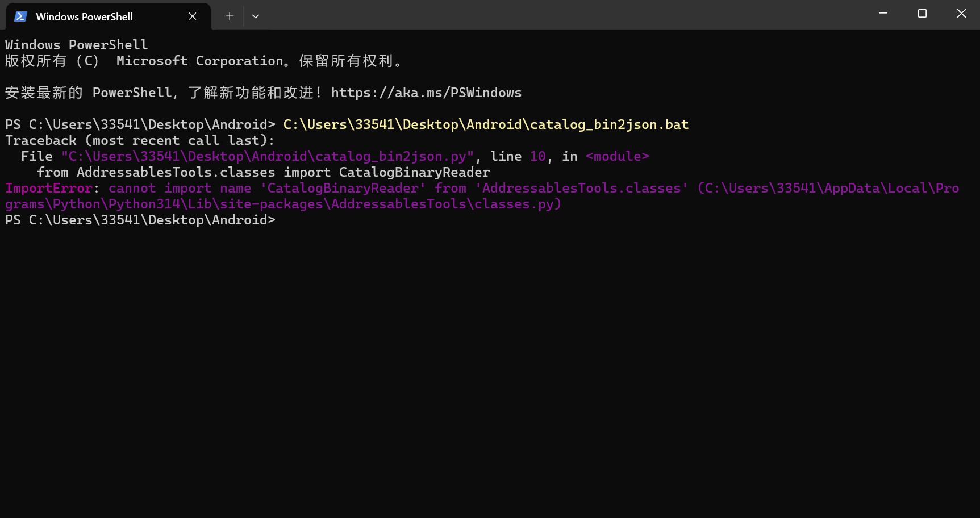The height and width of the screenshot is (518, 980).
Task: Close the Windows PowerShell tab
Action: coord(193,16)
